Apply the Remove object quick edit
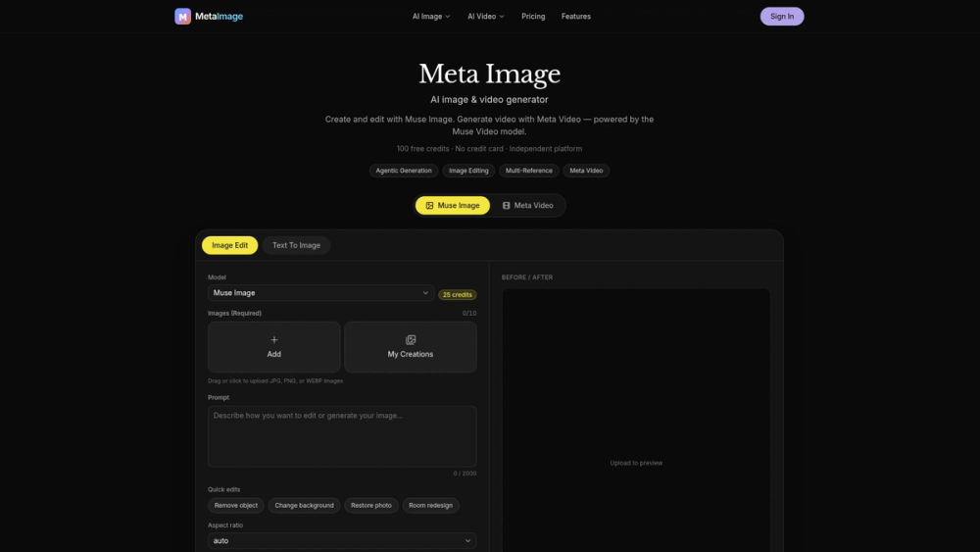The image size is (980, 552). [x=235, y=505]
